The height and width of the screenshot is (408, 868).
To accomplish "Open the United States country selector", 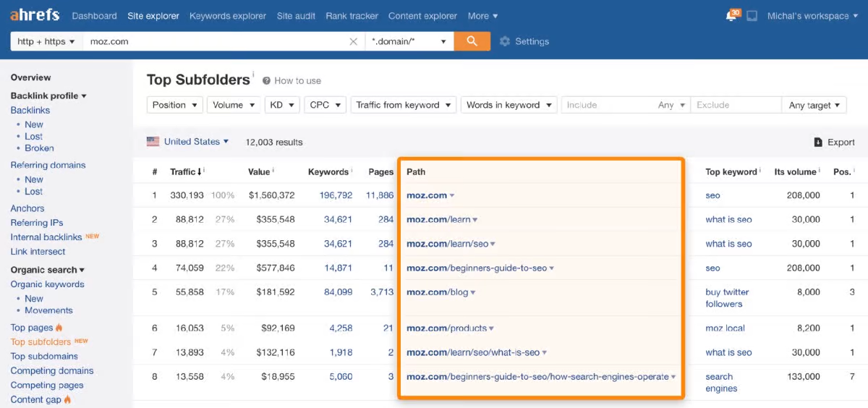I will coord(188,142).
